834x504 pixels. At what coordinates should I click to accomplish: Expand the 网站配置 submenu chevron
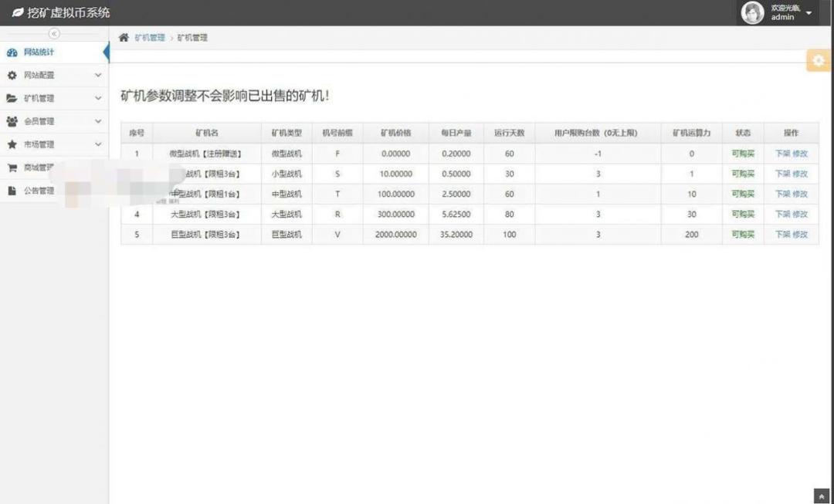pos(98,76)
